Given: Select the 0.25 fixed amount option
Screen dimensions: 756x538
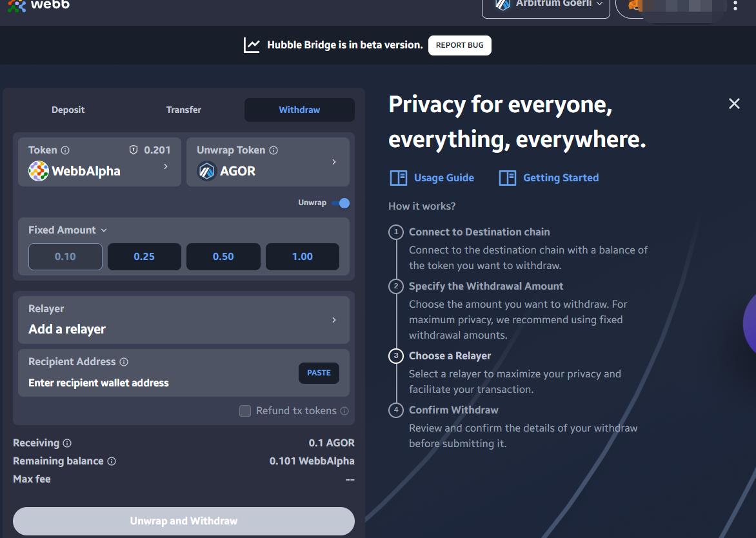Looking at the screenshot, I should click(144, 257).
